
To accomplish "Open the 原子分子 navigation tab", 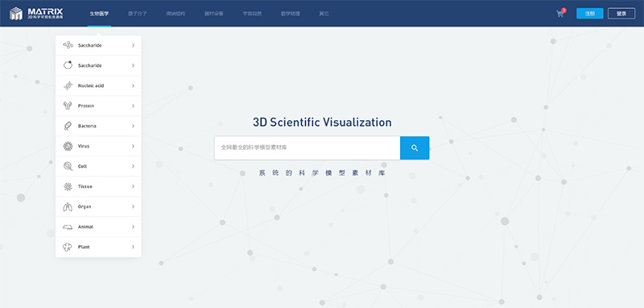I will (137, 14).
